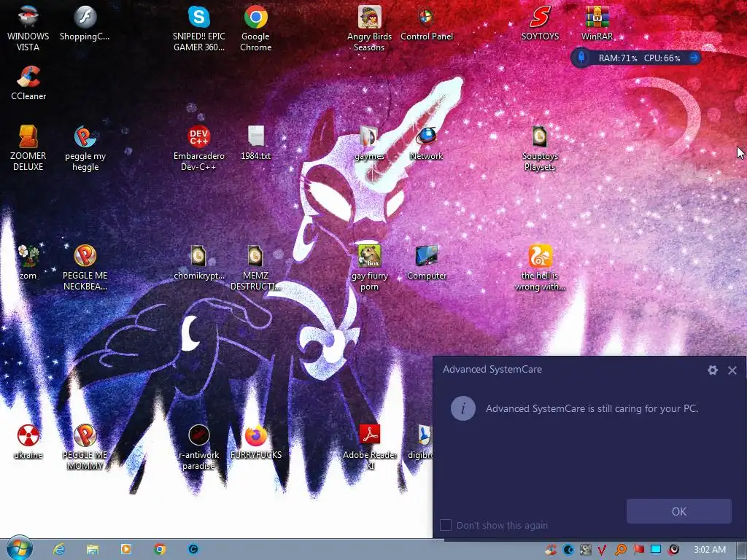
Task: Launch Internet Explorer from the taskbar
Action: click(x=59, y=549)
